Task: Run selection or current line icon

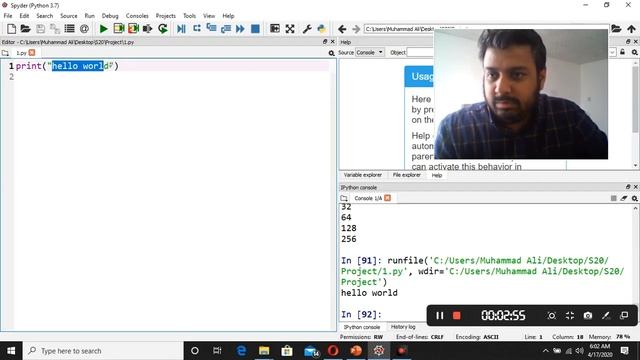Action: pyautogui.click(x=147, y=29)
